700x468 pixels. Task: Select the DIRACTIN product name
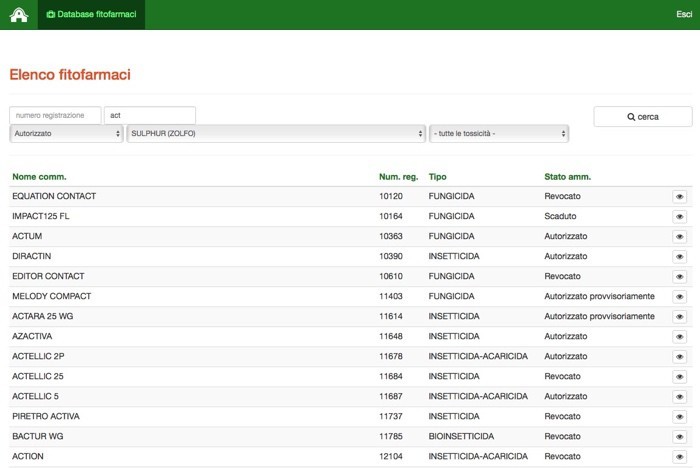pos(32,256)
